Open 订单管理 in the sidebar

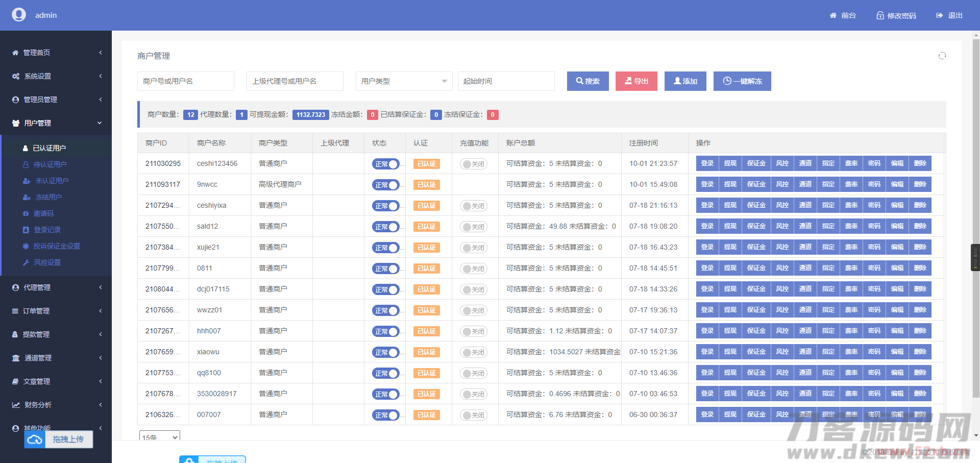[x=56, y=311]
